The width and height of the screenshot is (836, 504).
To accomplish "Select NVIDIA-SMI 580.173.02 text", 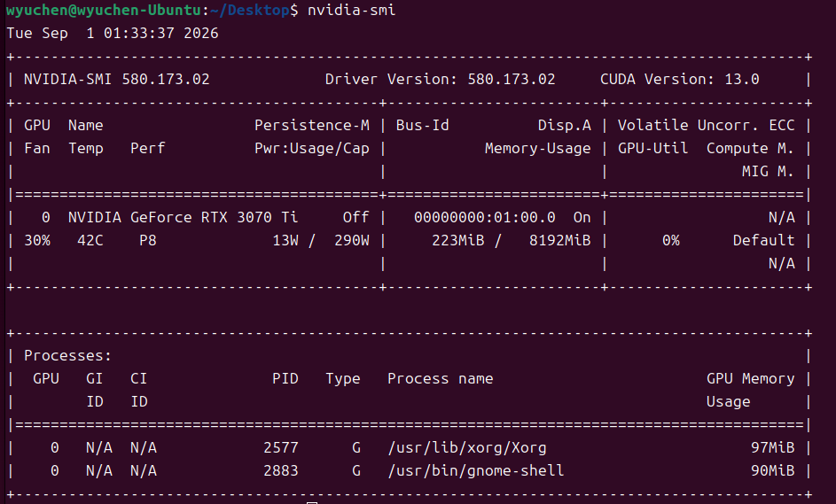I will tap(117, 80).
